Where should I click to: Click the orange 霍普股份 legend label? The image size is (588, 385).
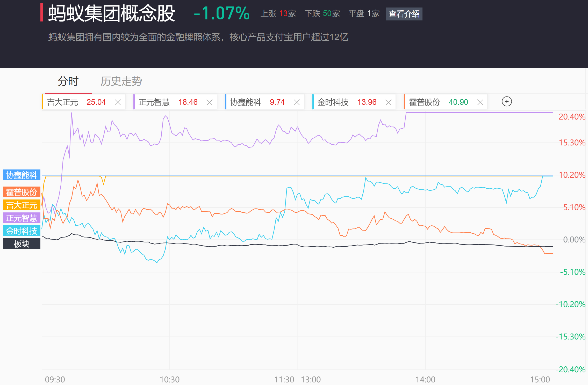coord(21,192)
